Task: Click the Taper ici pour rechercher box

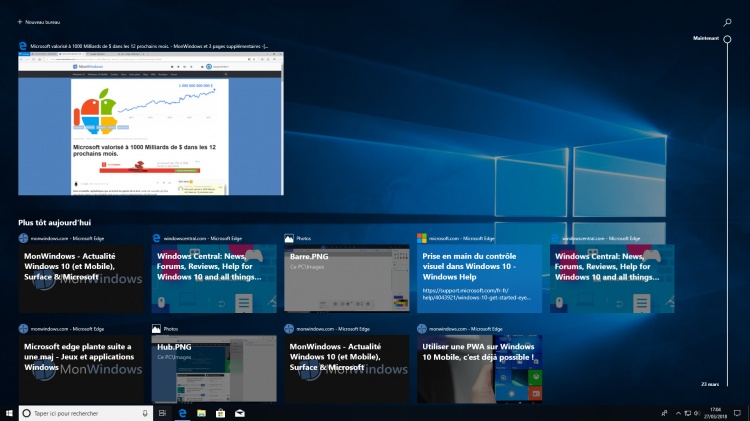Action: pos(83,412)
